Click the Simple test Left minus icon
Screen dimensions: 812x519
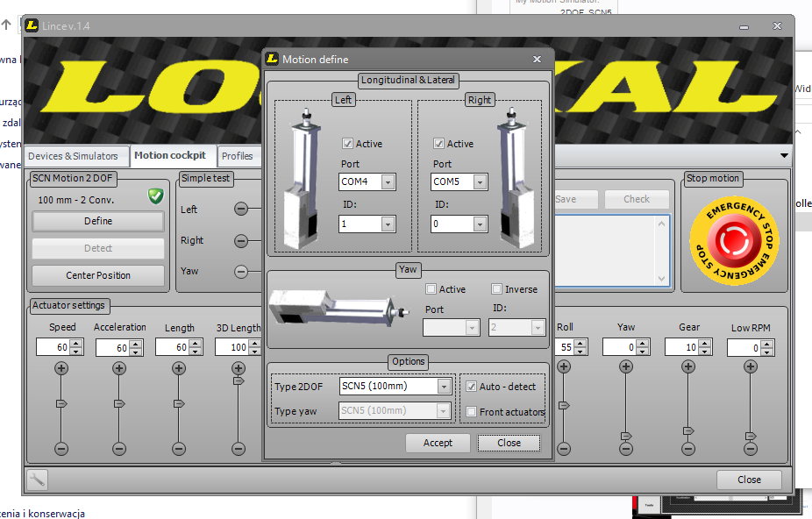[241, 209]
